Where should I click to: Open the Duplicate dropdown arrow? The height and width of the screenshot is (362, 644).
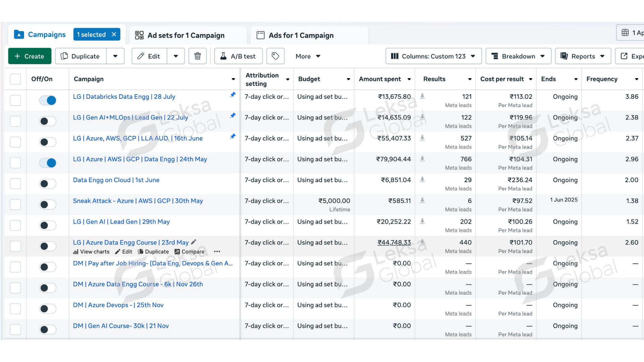pyautogui.click(x=115, y=56)
